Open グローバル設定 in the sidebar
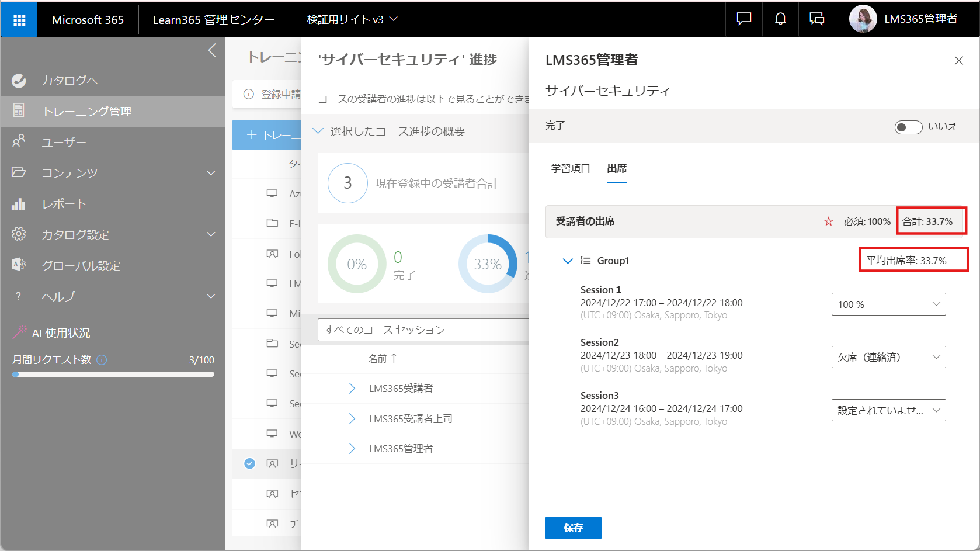Viewport: 980px width, 551px height. [113, 265]
